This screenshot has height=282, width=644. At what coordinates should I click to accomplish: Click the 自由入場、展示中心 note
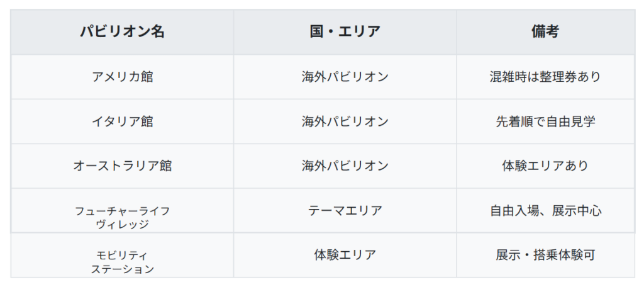(x=545, y=211)
